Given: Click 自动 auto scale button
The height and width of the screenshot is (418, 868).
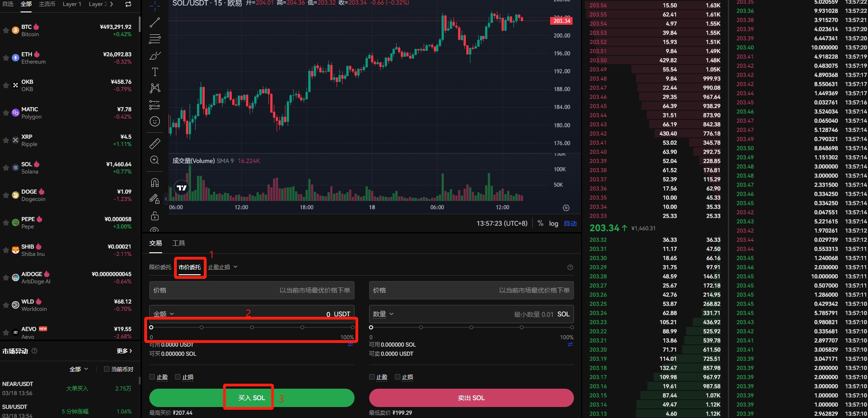Looking at the screenshot, I should click(570, 223).
